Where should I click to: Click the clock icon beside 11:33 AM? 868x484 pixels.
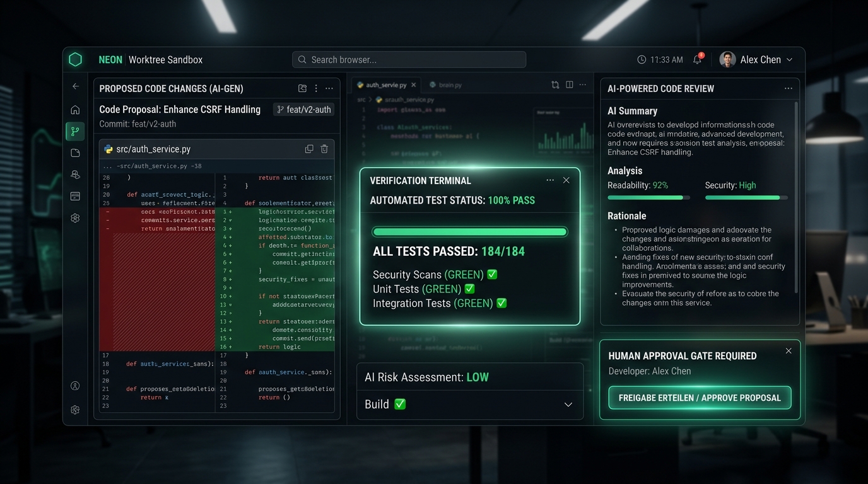point(642,60)
